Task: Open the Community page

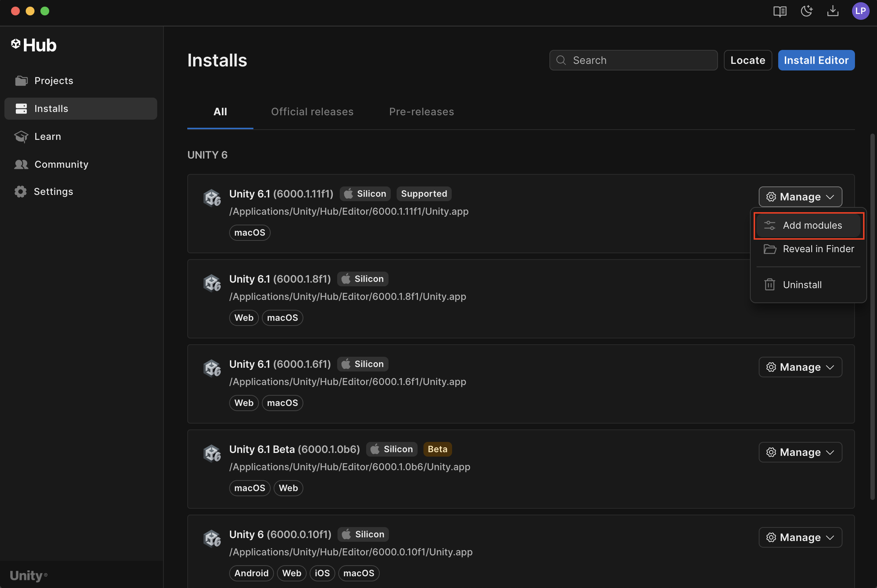Action: [61, 164]
